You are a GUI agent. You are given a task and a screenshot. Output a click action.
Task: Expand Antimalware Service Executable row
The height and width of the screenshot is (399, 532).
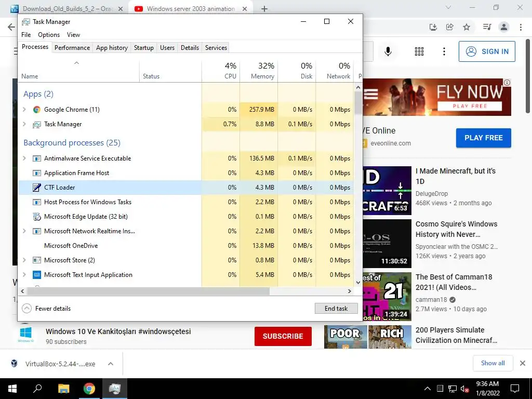(24, 158)
